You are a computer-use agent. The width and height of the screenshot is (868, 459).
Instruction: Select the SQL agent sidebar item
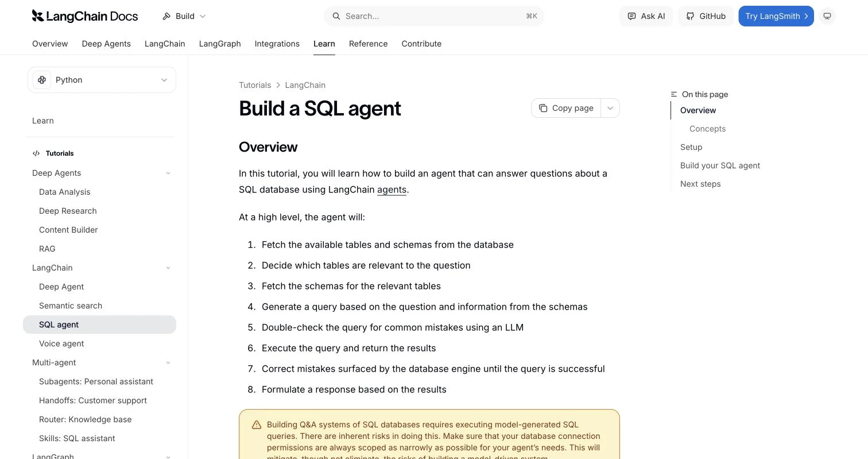coord(99,325)
